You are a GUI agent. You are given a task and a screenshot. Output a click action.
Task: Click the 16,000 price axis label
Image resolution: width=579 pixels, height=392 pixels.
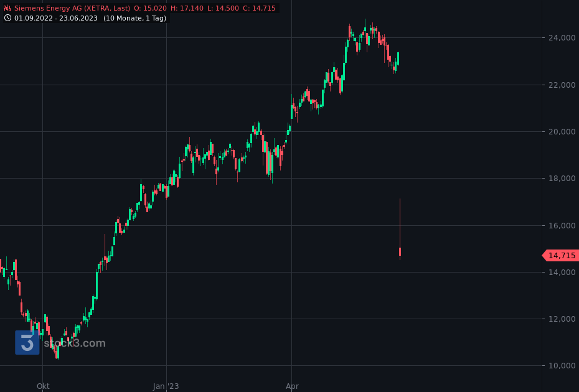562,225
